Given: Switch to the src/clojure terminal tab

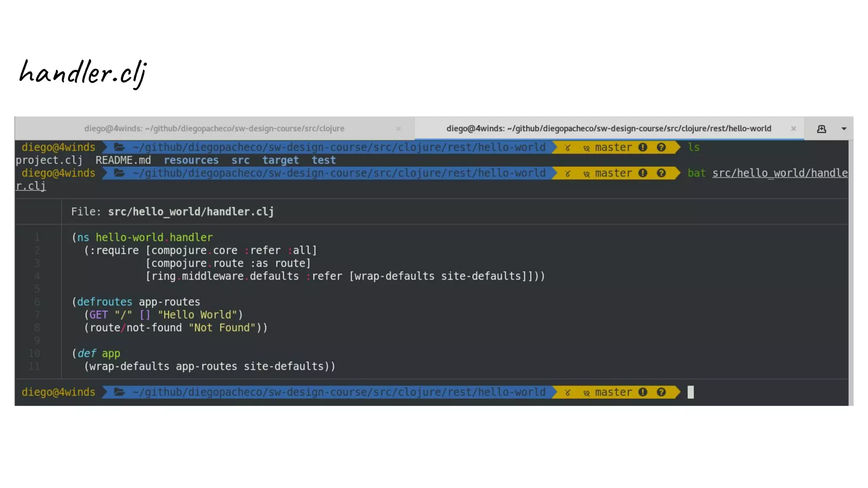Looking at the screenshot, I should click(x=214, y=128).
